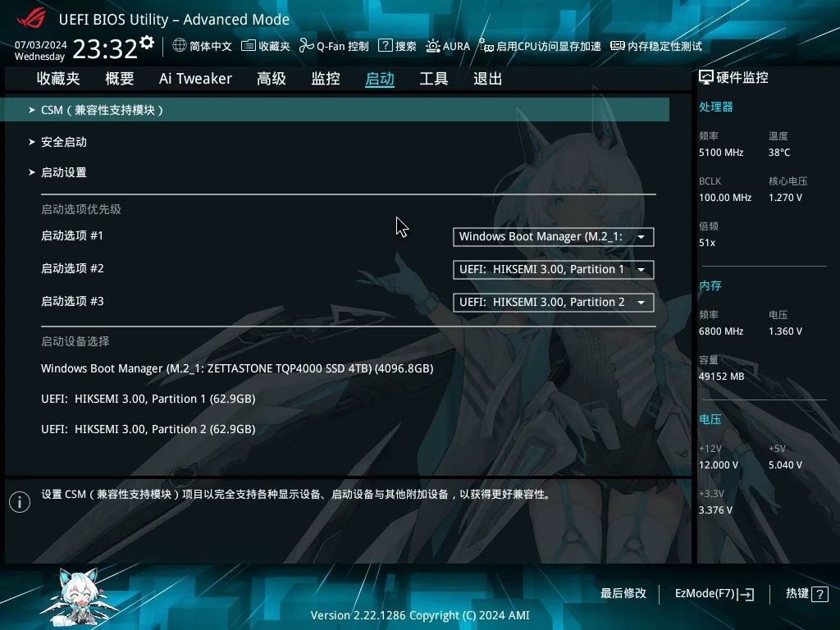Click the 100.00 MHz BCLK value
840x630 pixels.
click(725, 198)
